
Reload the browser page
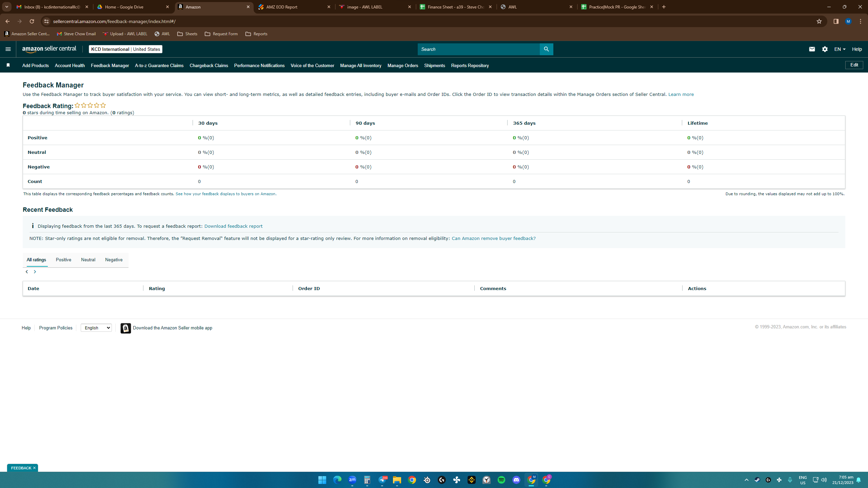coord(32,21)
